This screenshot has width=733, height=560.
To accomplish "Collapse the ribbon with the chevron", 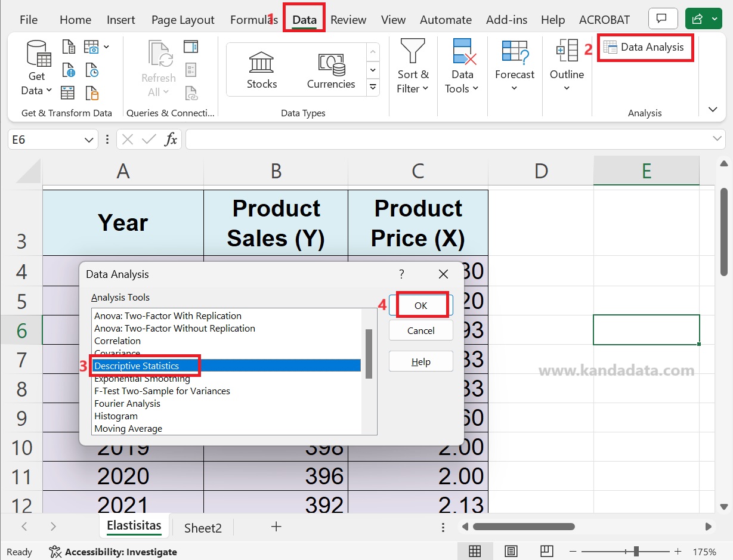I will 713,109.
